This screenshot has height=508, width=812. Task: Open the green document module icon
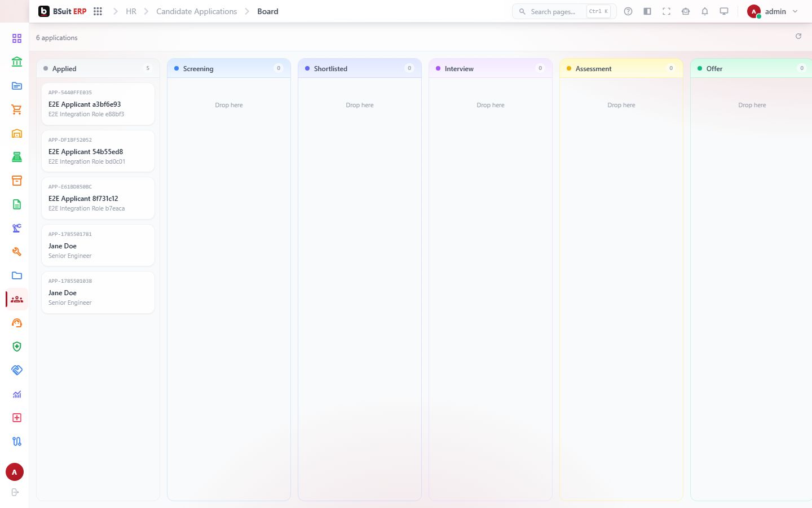tap(17, 204)
